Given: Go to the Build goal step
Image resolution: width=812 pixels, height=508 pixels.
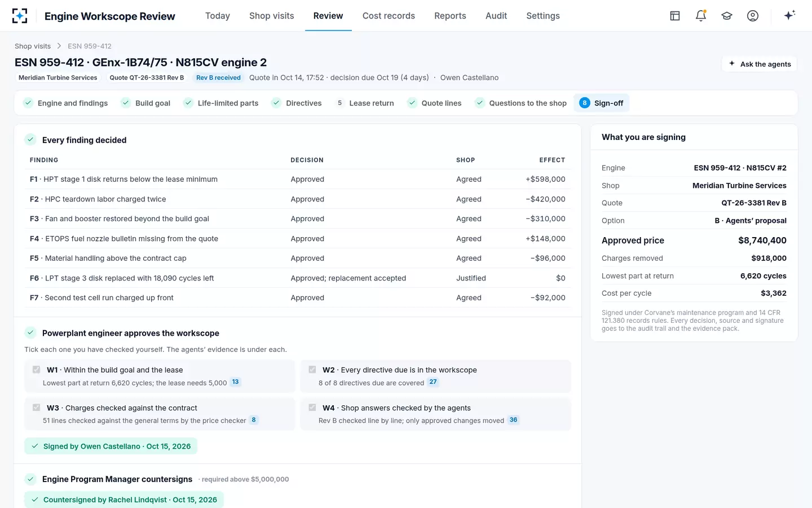Looking at the screenshot, I should coord(145,103).
